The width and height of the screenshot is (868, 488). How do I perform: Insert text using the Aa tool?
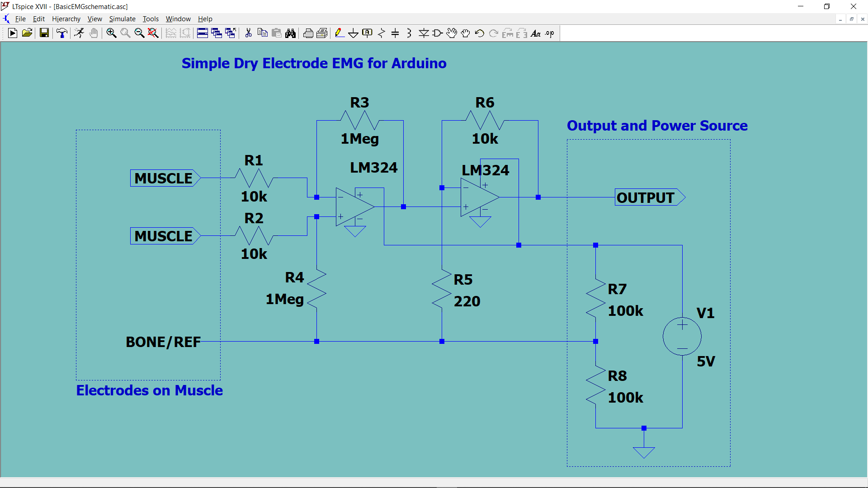[x=536, y=33]
